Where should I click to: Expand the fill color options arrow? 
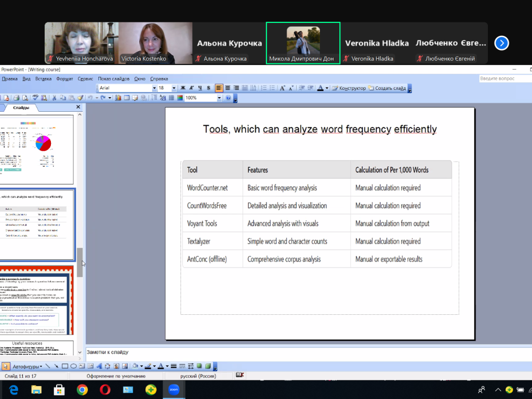pos(141,366)
